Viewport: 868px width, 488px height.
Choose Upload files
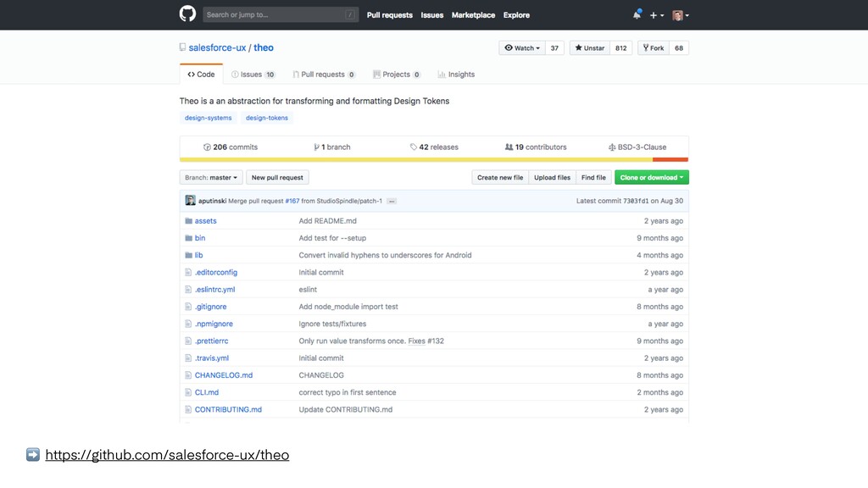(x=552, y=178)
